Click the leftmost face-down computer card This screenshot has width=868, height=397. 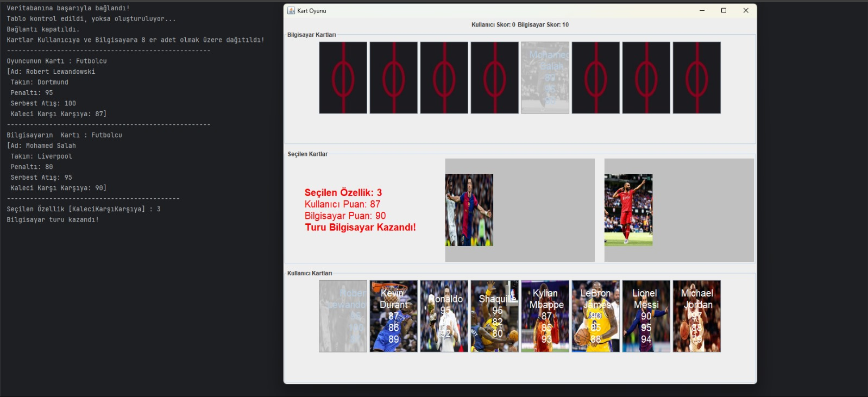tap(343, 78)
